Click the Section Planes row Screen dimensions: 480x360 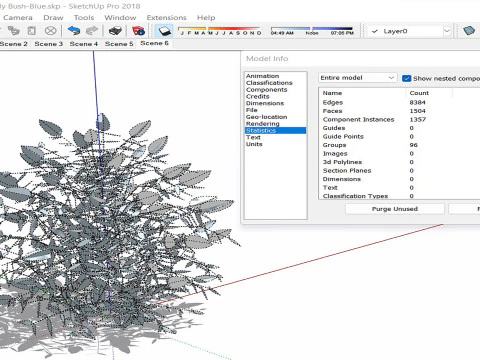[399, 171]
